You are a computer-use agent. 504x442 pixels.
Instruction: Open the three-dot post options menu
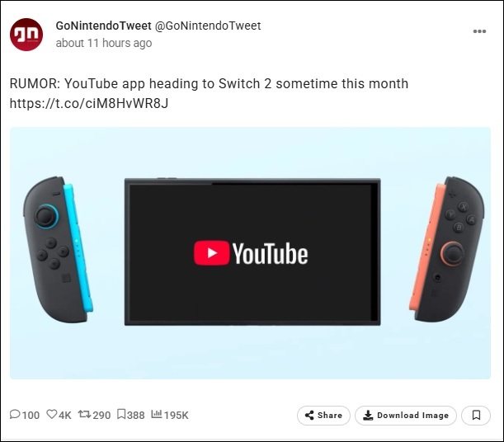(479, 31)
